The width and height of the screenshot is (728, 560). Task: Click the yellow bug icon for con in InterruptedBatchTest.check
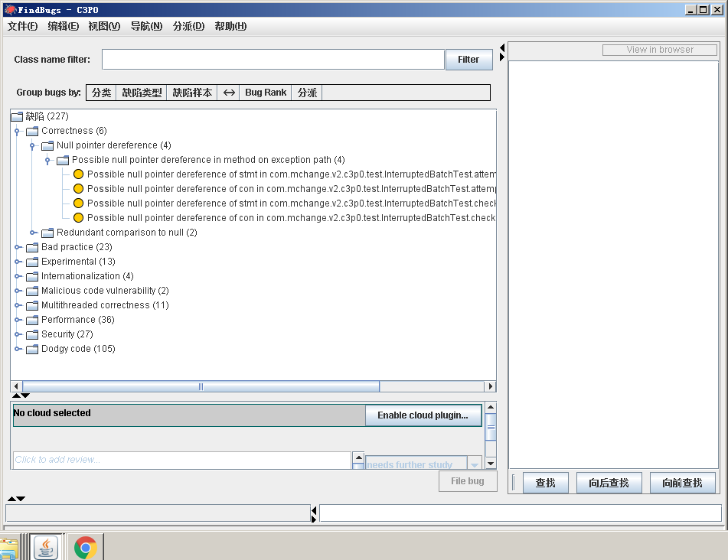(x=78, y=217)
